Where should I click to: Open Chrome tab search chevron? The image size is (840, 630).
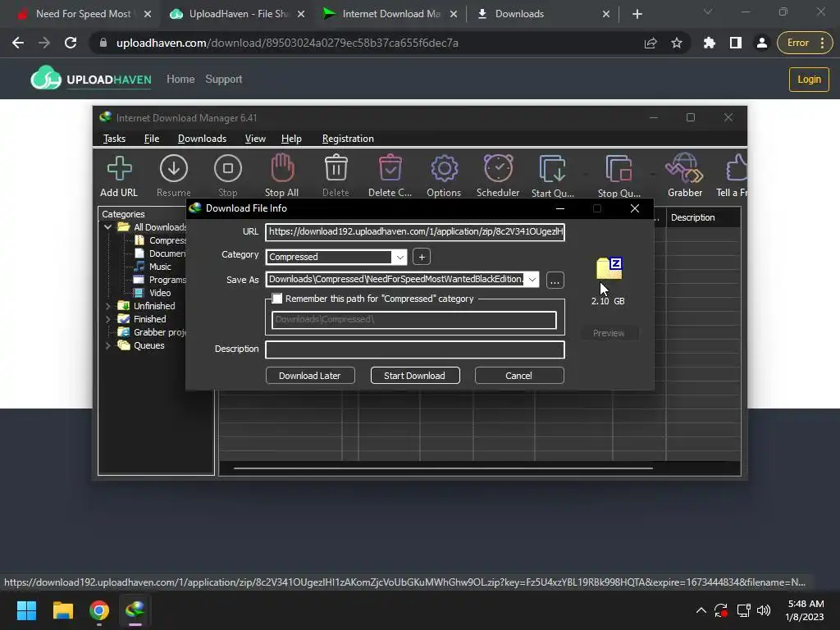point(708,11)
